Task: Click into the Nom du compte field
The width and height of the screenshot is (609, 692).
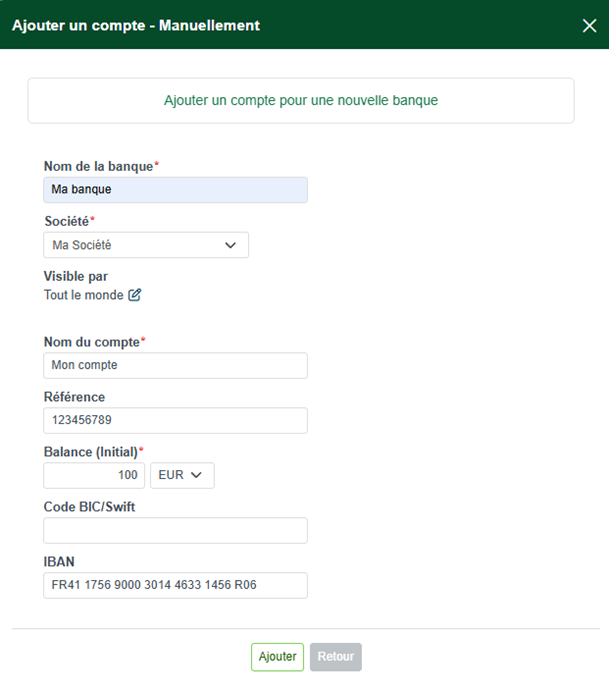Action: (175, 365)
